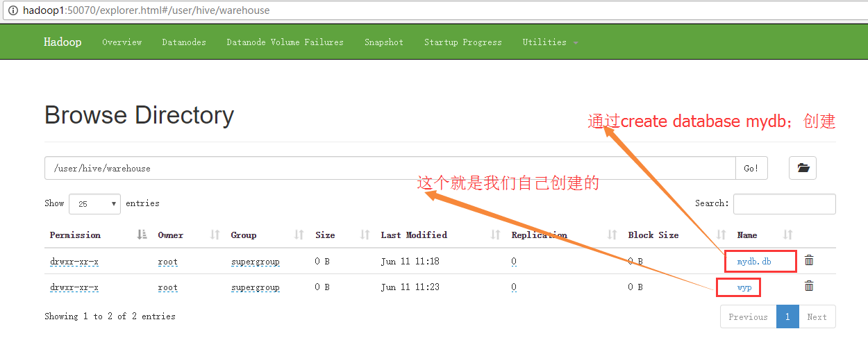This screenshot has height=338, width=868.
Task: Click supergroup in the wyp row
Action: click(256, 287)
